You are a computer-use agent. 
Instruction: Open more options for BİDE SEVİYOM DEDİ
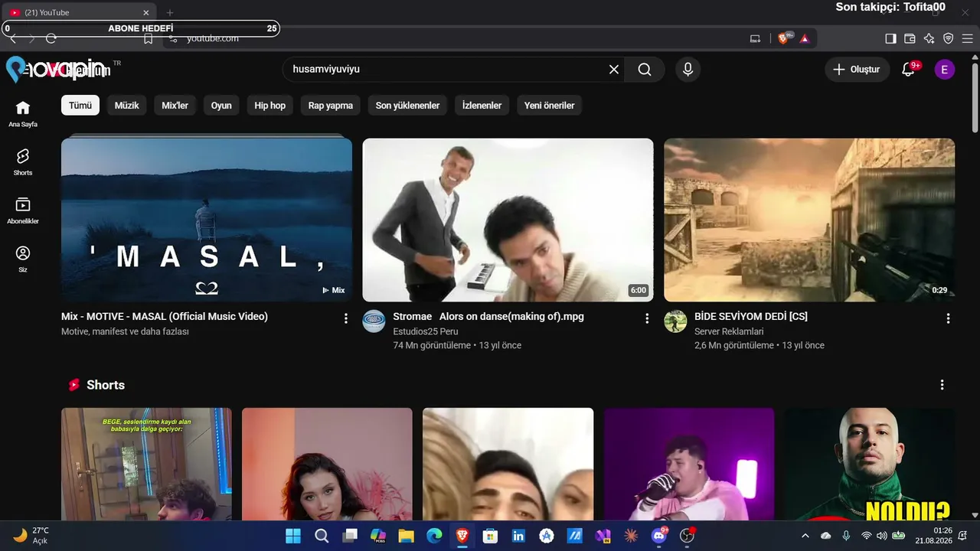pyautogui.click(x=949, y=318)
